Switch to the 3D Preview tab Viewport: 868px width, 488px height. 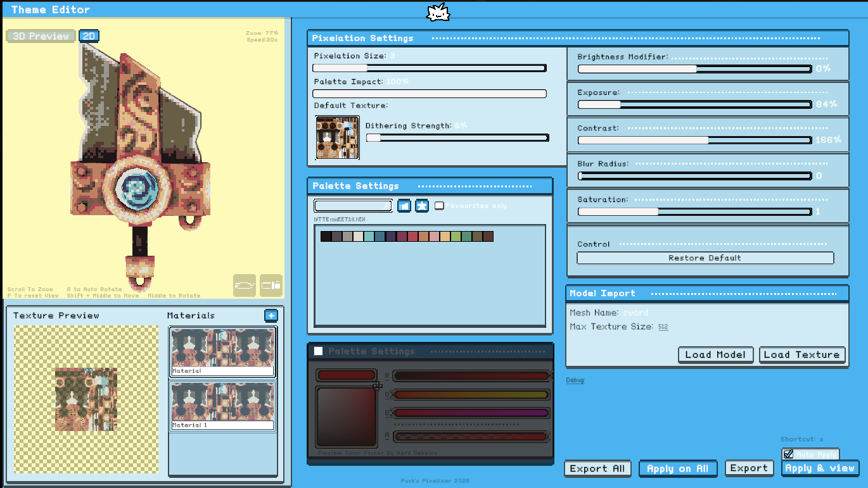pyautogui.click(x=41, y=36)
